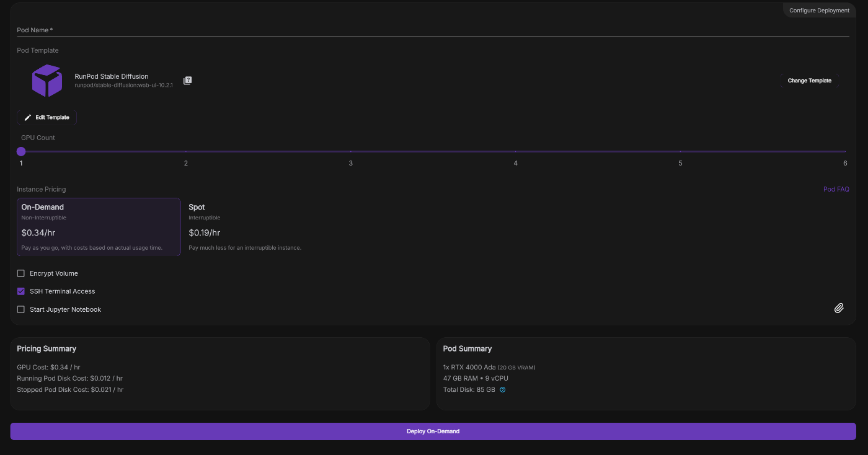
Task: Uncheck the SSH Terminal Access checkbox
Action: (21, 291)
